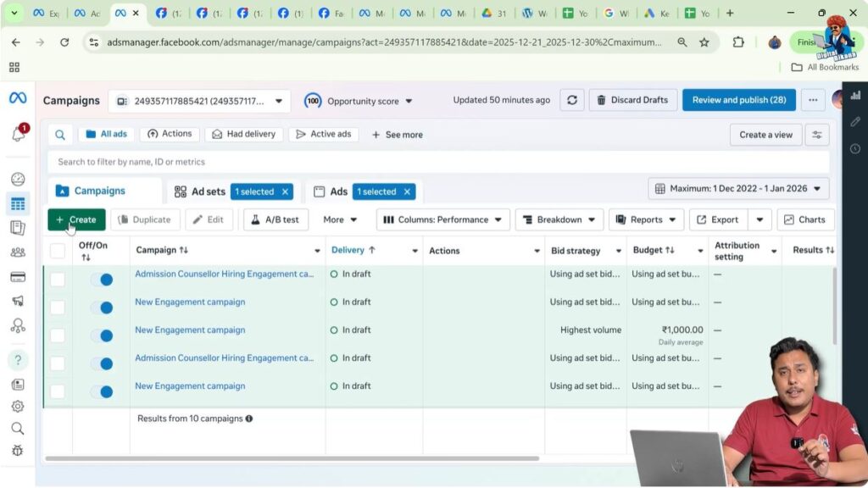Open the Ads Reporting sidebar icon
This screenshot has height=488, width=868.
point(18,227)
